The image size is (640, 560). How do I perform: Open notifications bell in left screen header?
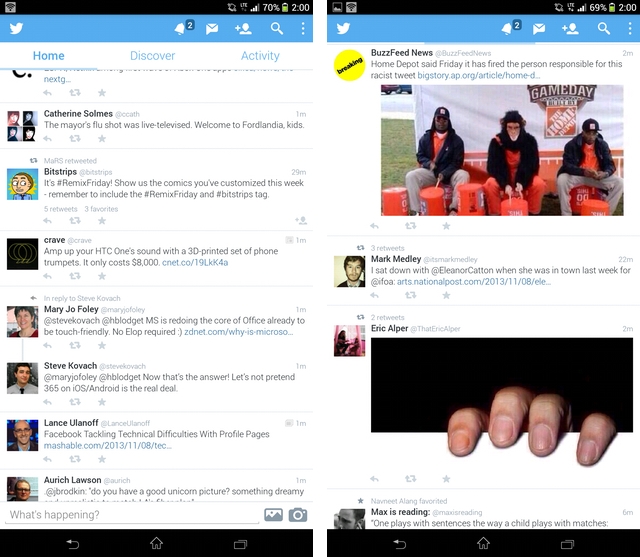click(x=184, y=29)
